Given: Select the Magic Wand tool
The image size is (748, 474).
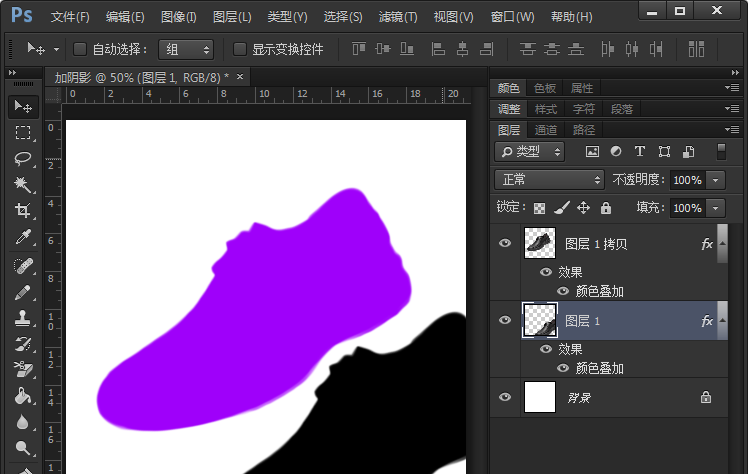Looking at the screenshot, I should pos(22,185).
